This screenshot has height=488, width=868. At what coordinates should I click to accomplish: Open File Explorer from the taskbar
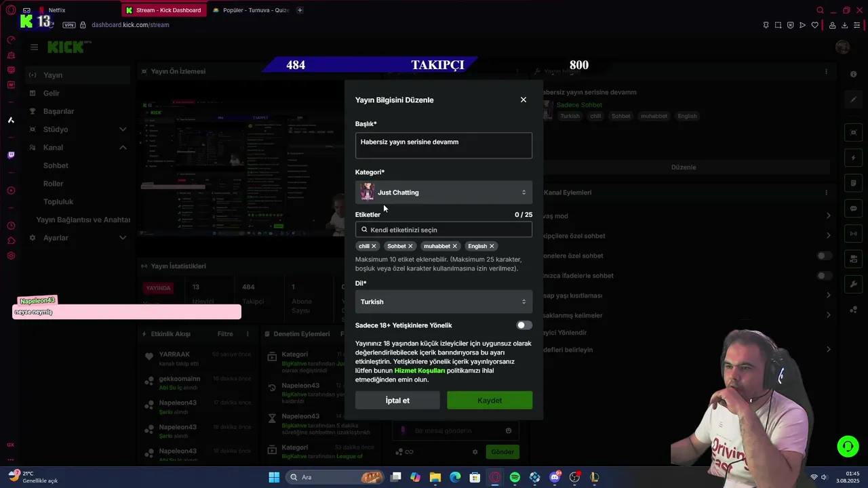[x=435, y=477]
